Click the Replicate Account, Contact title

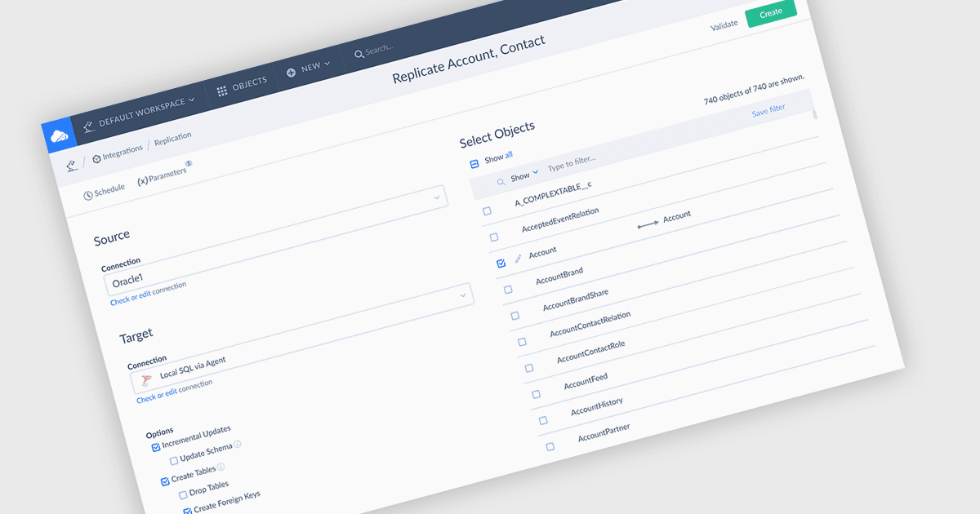(469, 59)
